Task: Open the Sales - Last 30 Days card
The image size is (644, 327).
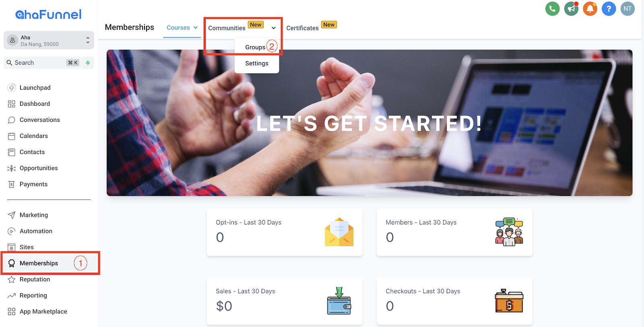Action: click(285, 301)
